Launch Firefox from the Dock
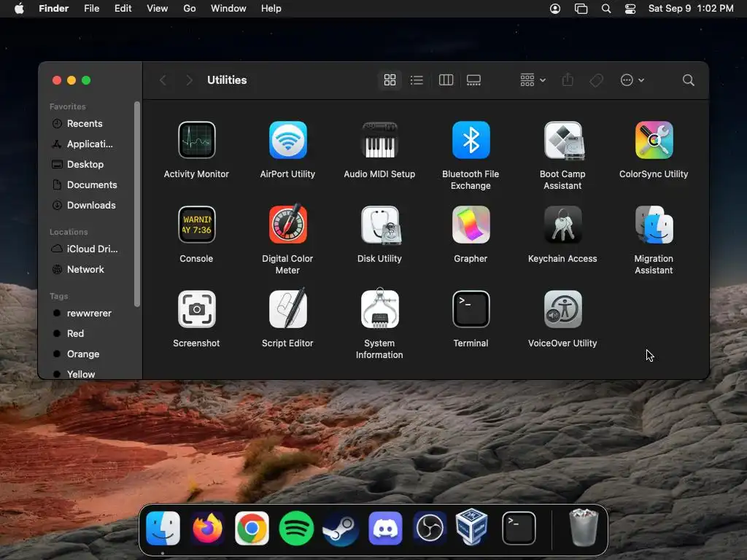Image resolution: width=747 pixels, height=560 pixels. tap(207, 529)
